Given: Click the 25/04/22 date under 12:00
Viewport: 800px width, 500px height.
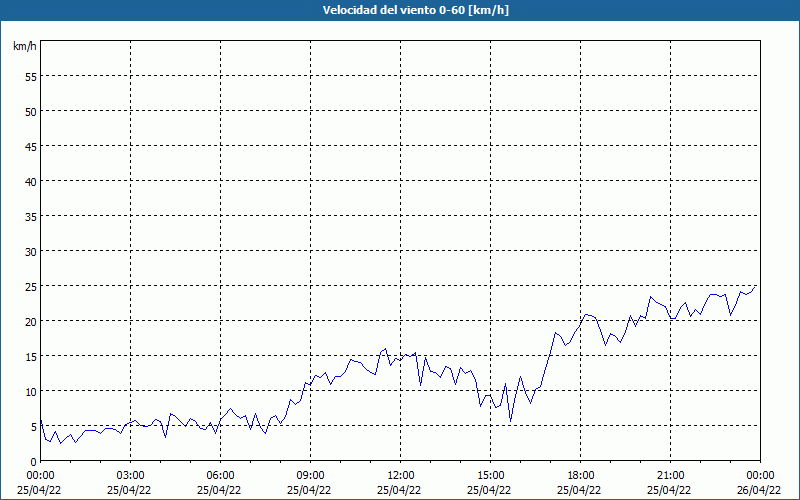Looking at the screenshot, I should point(399,490).
